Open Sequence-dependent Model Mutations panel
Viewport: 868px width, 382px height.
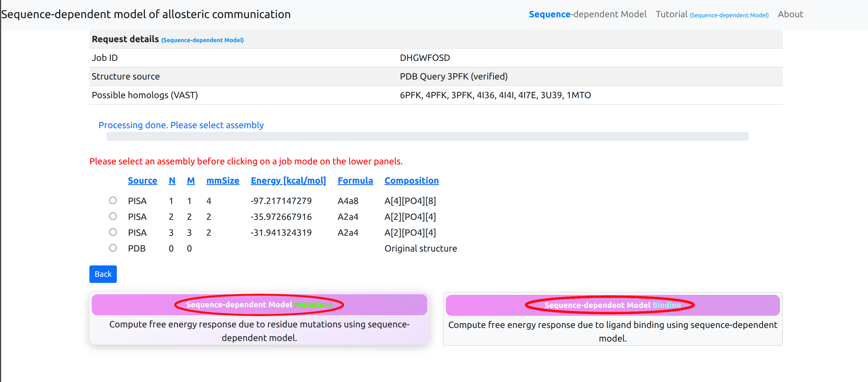click(x=259, y=304)
